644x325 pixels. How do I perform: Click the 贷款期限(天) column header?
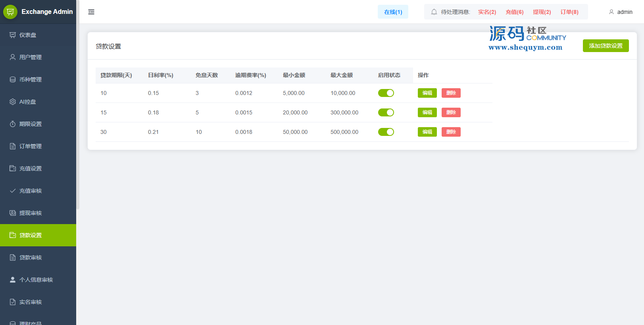click(116, 75)
